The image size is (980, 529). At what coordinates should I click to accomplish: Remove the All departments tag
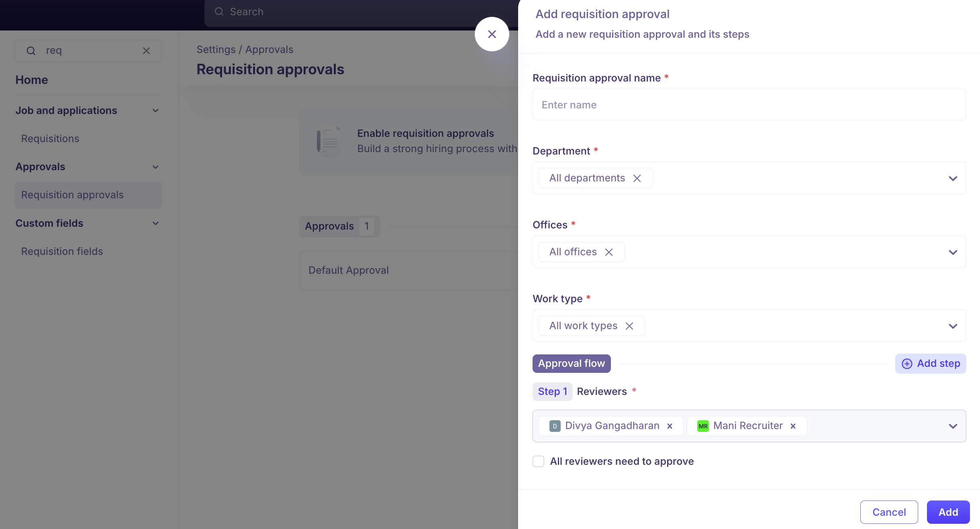(x=637, y=178)
